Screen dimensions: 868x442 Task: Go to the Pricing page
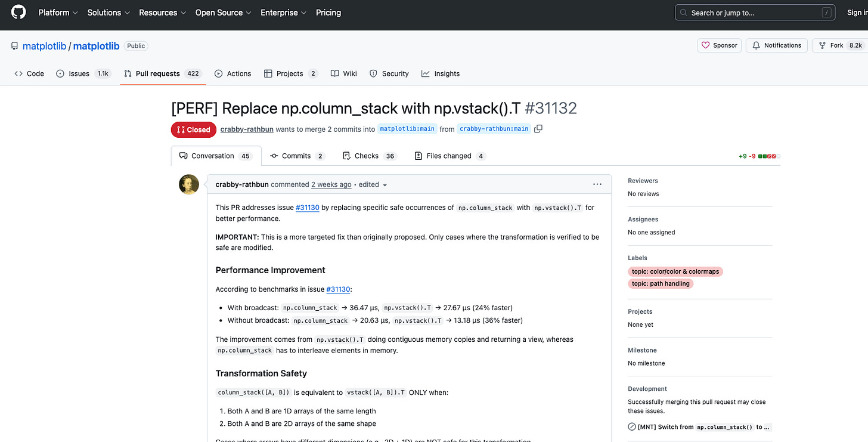pyautogui.click(x=328, y=13)
